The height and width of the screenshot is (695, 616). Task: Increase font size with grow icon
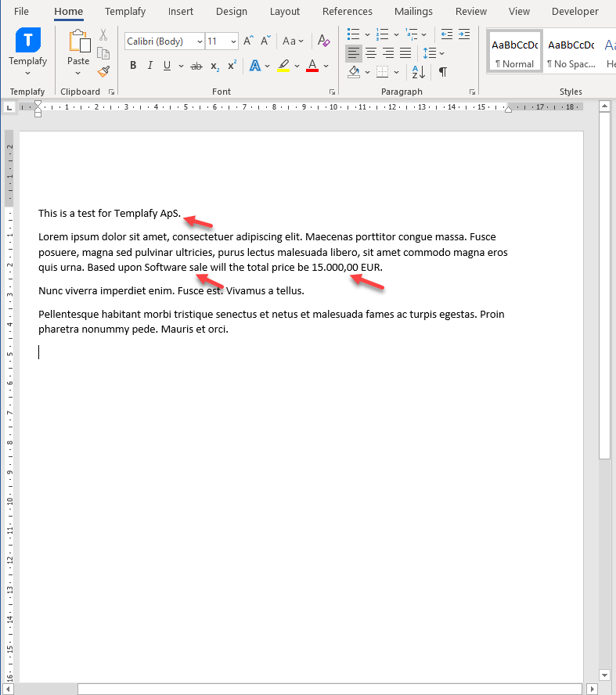(x=249, y=41)
